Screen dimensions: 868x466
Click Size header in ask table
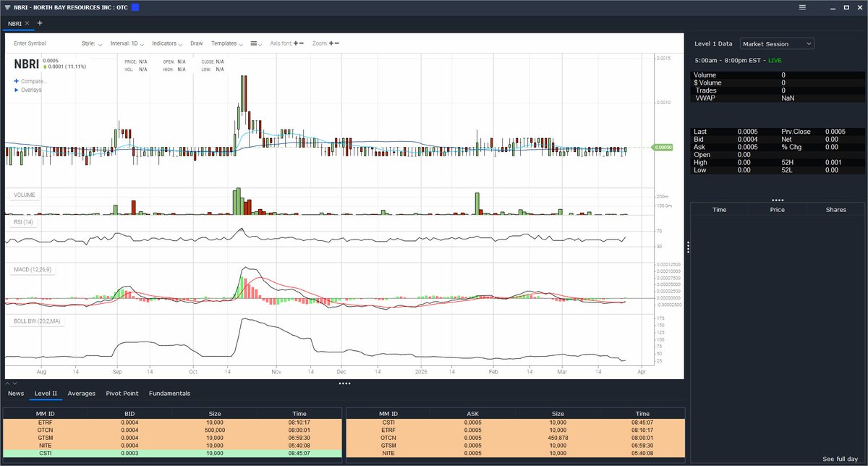558,414
